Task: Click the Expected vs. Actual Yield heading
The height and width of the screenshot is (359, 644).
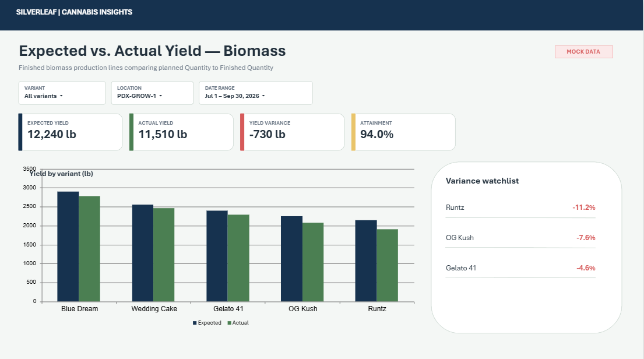Action: point(152,51)
